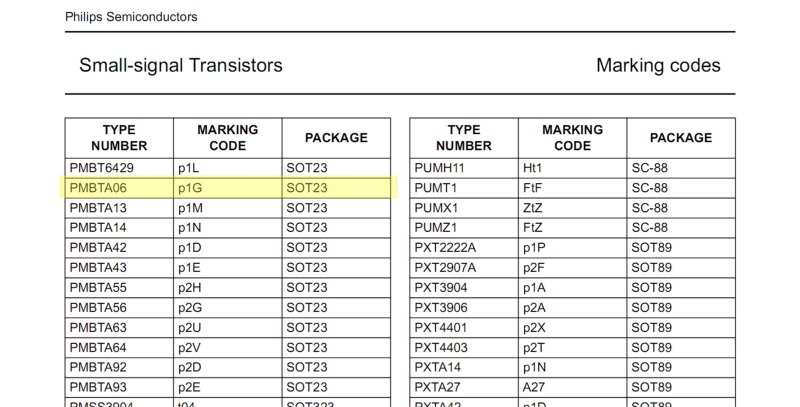
Task: Click the Small-signal Transistors title
Action: (180, 66)
